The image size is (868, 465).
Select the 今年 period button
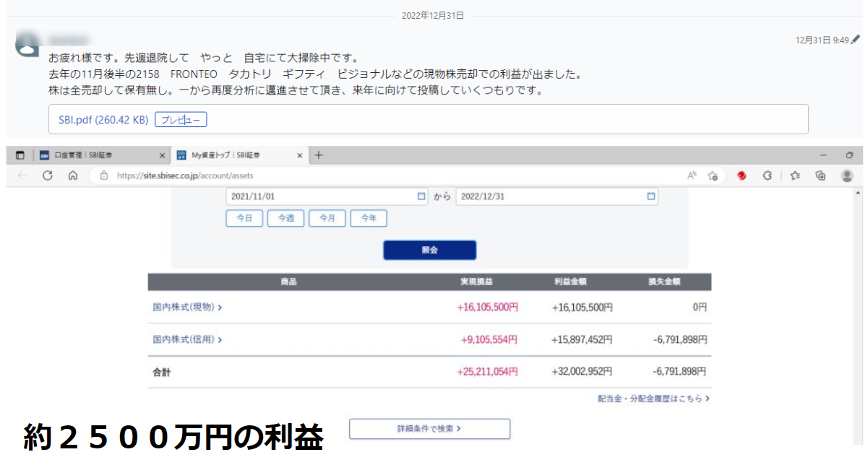click(369, 218)
